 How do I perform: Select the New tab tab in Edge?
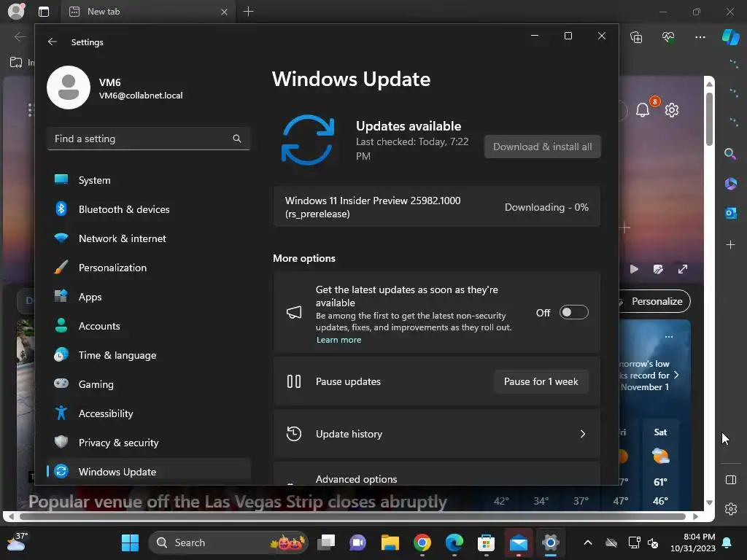147,12
